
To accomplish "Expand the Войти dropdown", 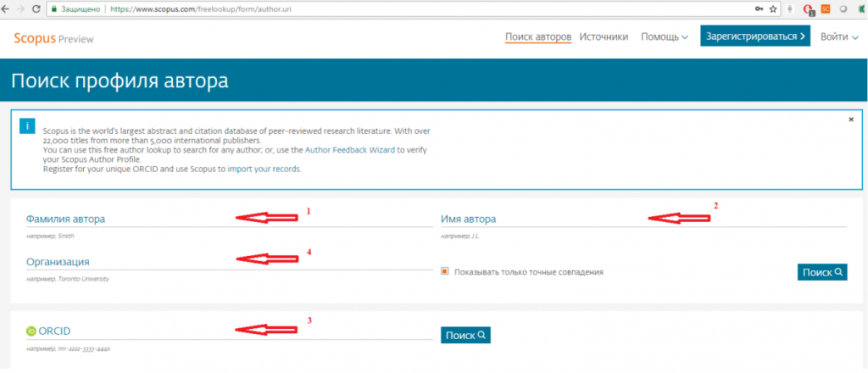I will [x=839, y=37].
